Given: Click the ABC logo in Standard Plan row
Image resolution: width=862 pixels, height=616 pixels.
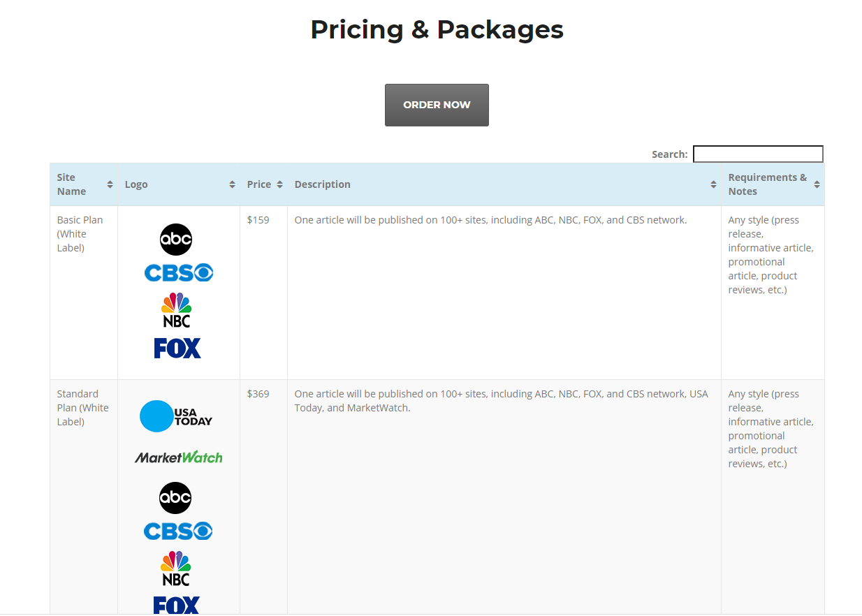Looking at the screenshot, I should 175,498.
